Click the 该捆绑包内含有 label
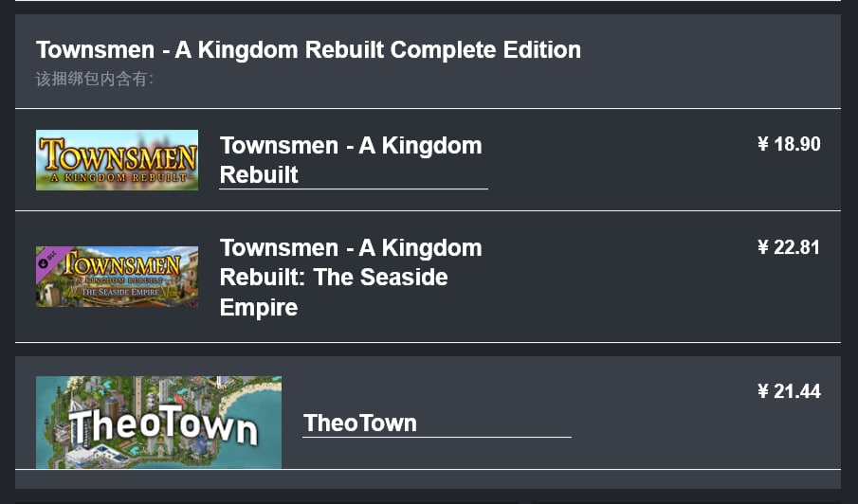 (95, 79)
